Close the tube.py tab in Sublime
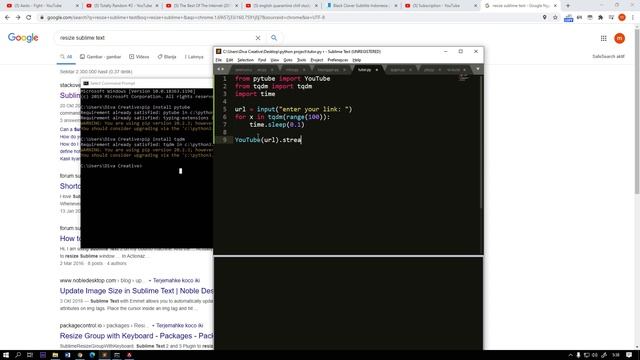Screen dimensions: 640x360 click(x=377, y=70)
